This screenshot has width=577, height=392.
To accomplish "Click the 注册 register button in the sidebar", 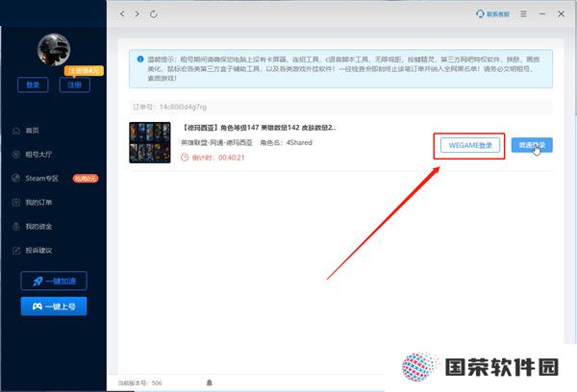I will coord(75,85).
